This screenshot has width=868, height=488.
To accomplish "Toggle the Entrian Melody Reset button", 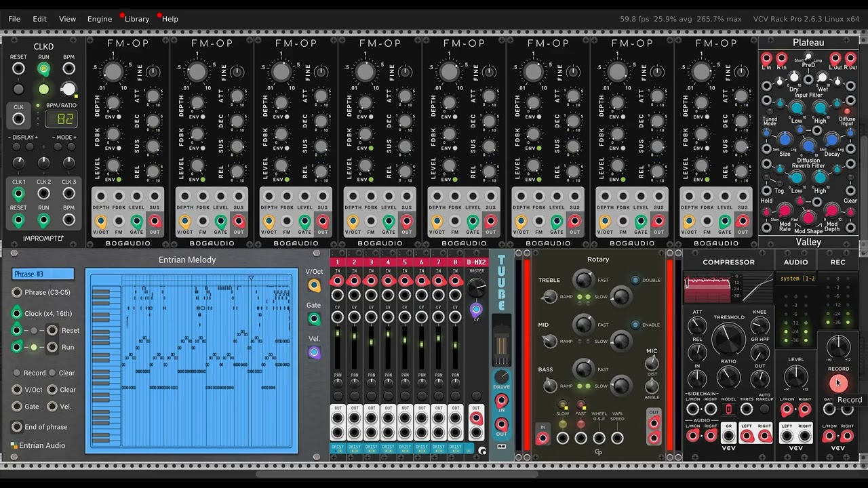I will 34,330.
